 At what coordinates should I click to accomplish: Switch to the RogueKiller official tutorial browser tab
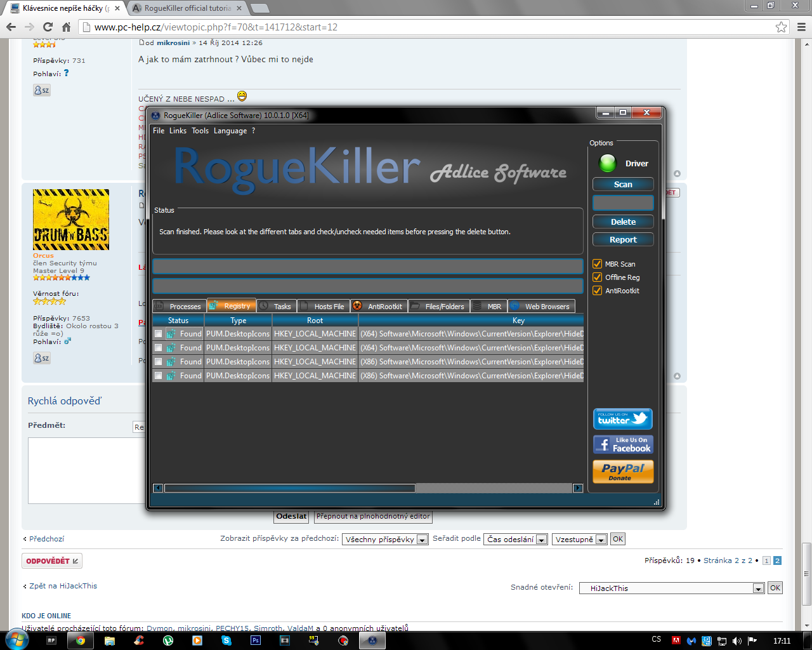pos(188,8)
